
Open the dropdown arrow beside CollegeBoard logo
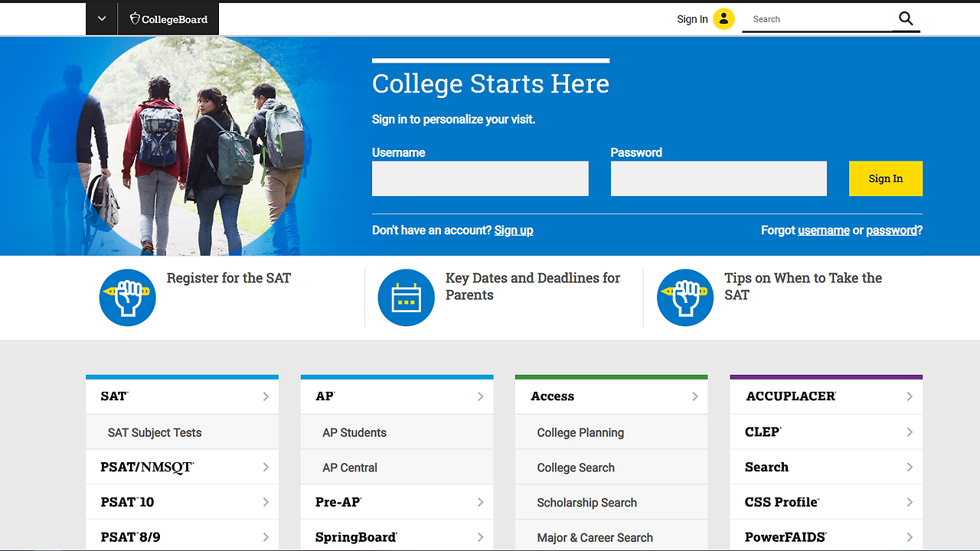pos(102,19)
